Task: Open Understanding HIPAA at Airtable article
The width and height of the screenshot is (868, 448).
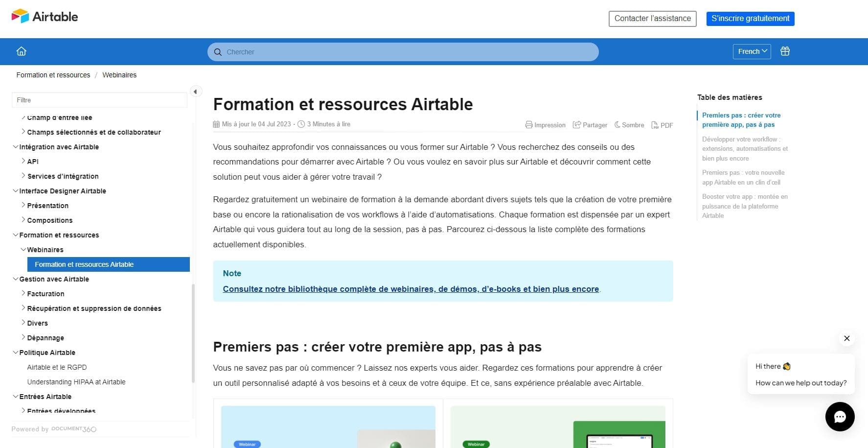Action: pos(76,382)
